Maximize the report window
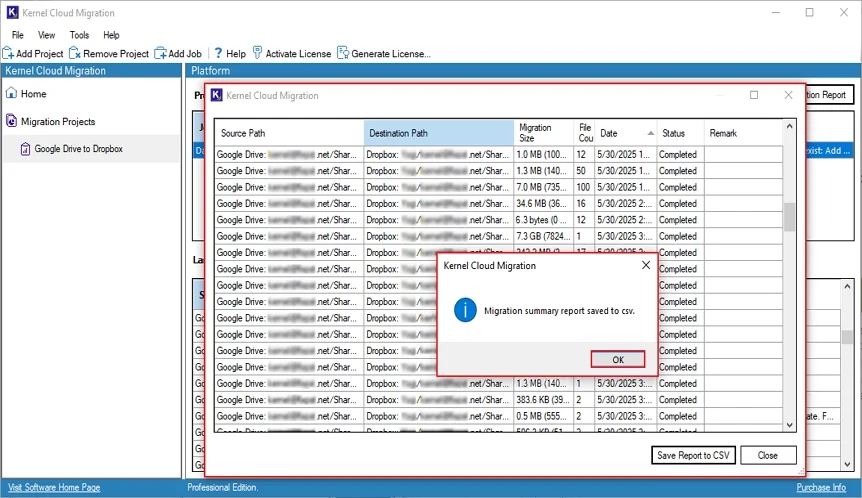The height and width of the screenshot is (498, 862). pos(754,95)
